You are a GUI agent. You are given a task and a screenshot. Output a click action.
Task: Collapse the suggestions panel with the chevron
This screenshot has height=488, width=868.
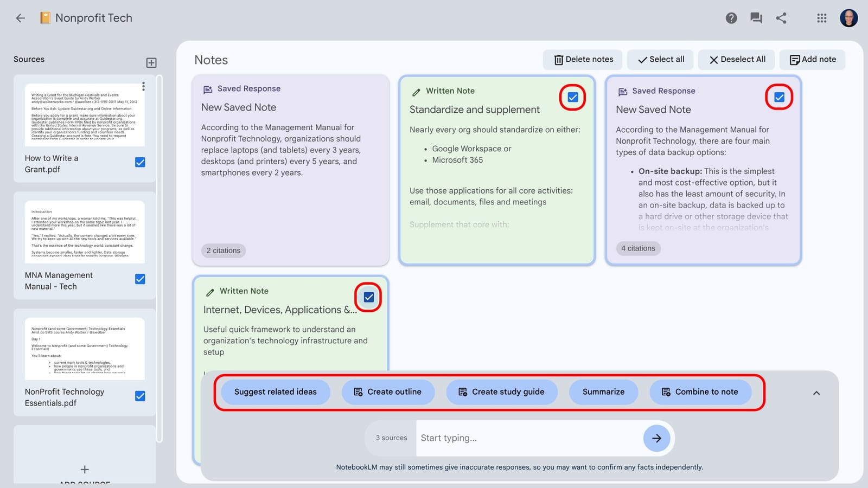[816, 393]
